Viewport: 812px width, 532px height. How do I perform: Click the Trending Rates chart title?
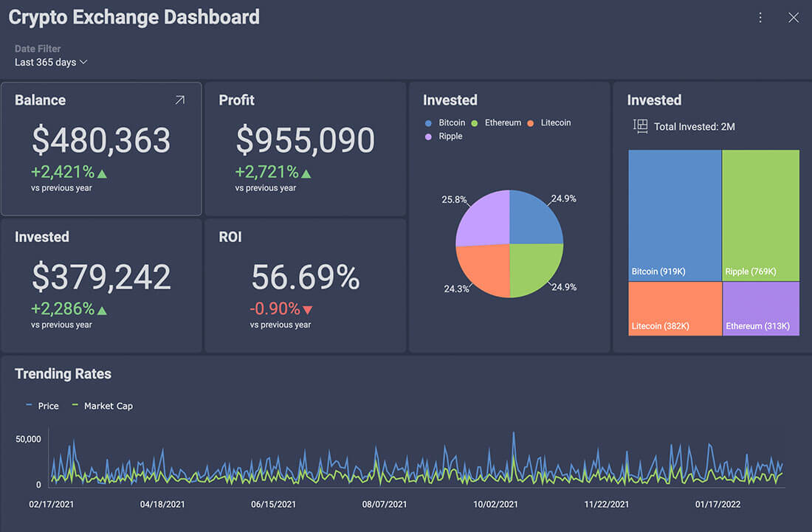point(63,374)
